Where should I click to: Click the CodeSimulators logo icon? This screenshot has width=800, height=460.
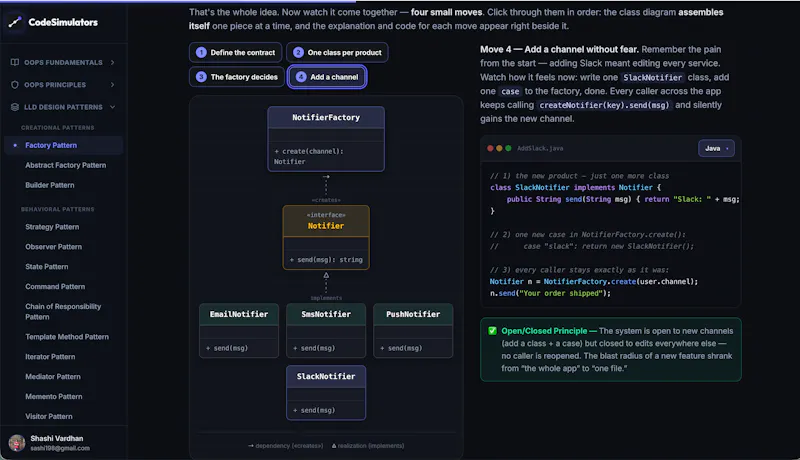(x=15, y=22)
